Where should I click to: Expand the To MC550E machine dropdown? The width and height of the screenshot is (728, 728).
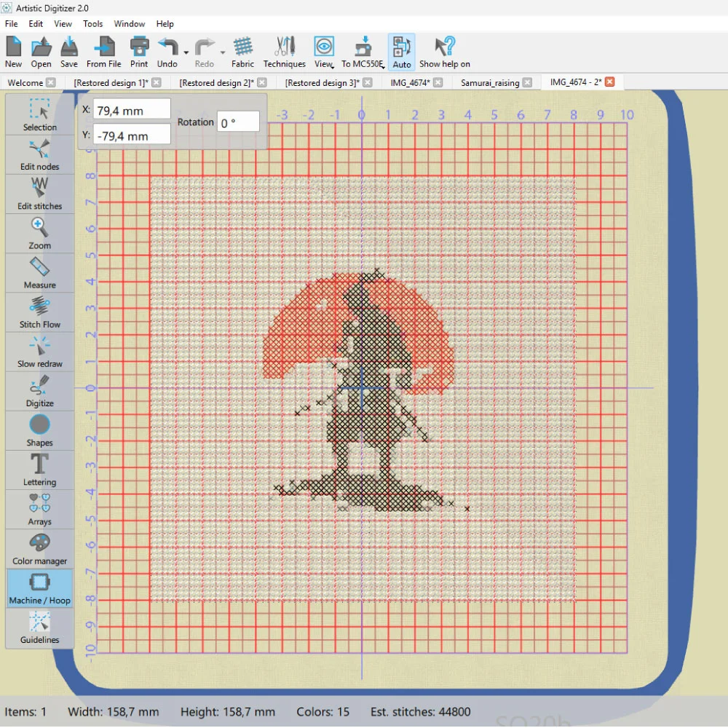pyautogui.click(x=382, y=66)
